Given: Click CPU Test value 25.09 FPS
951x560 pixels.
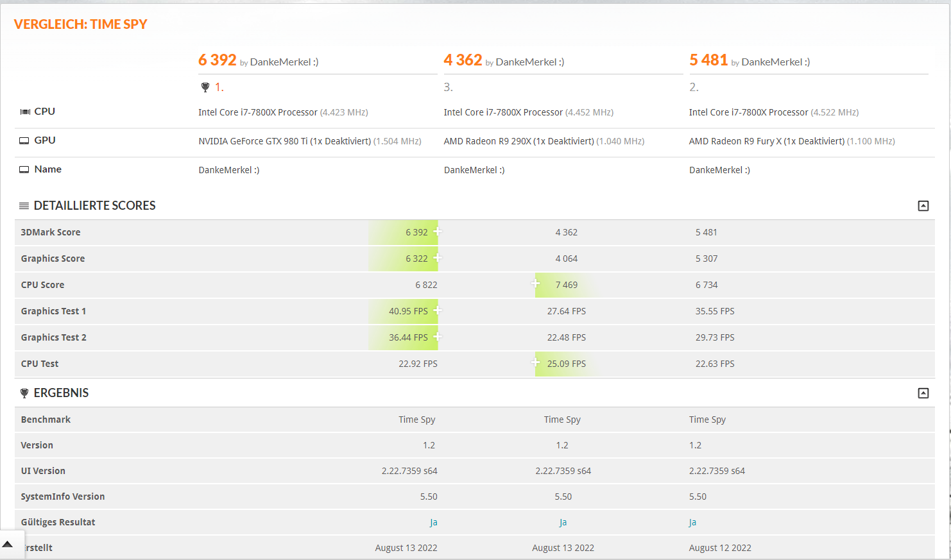Looking at the screenshot, I should (567, 364).
